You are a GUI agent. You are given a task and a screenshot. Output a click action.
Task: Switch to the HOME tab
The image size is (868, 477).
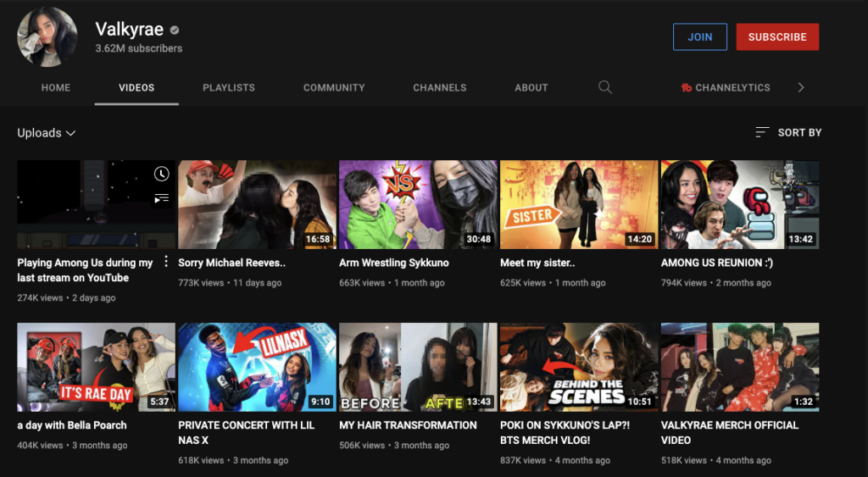[56, 87]
